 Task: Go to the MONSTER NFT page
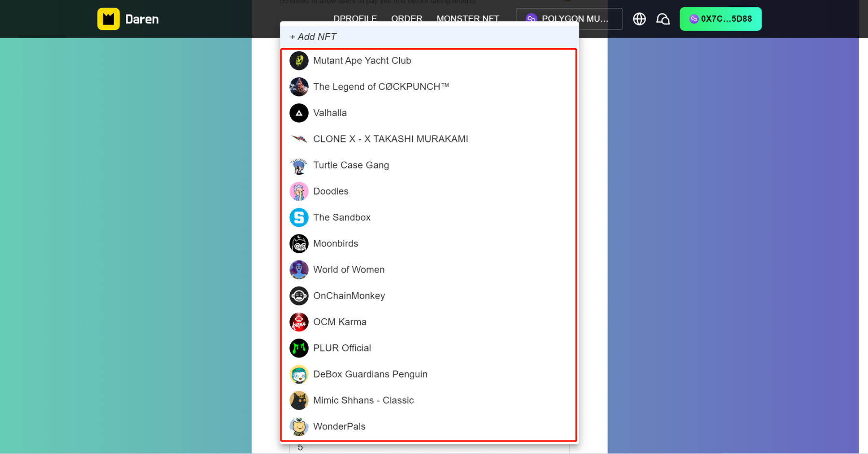pos(467,18)
